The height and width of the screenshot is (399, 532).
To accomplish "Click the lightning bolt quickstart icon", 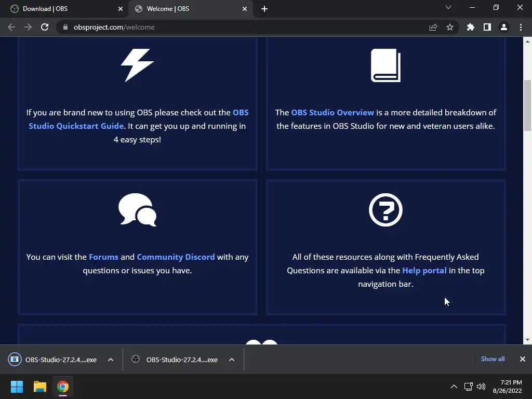I will pos(137,65).
